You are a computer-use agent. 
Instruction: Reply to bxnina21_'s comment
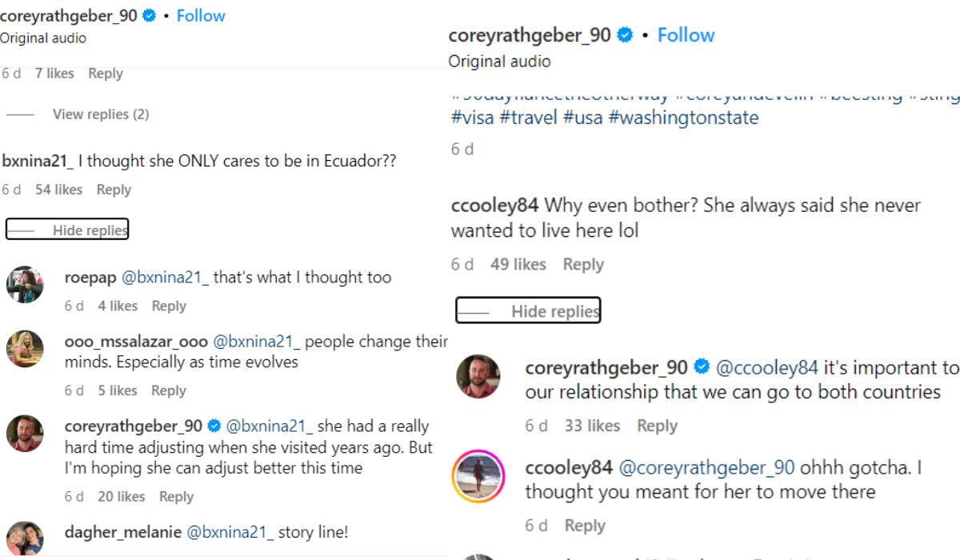(x=114, y=190)
